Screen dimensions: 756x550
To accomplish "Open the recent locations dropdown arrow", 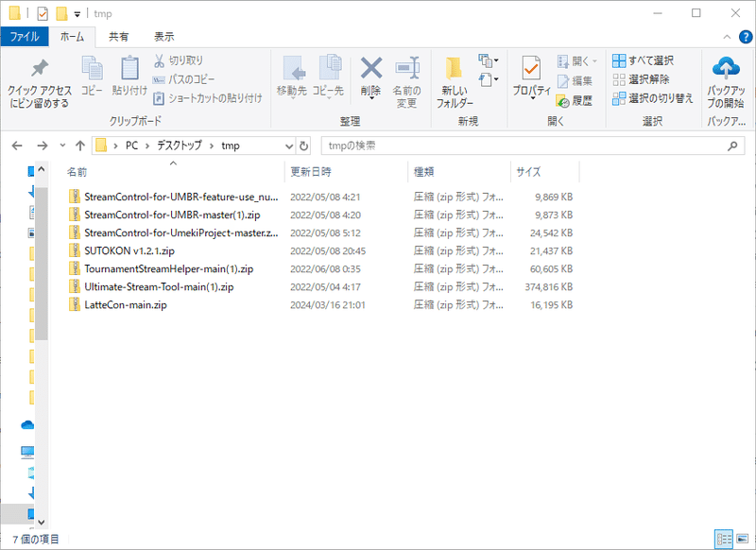I will pos(62,146).
